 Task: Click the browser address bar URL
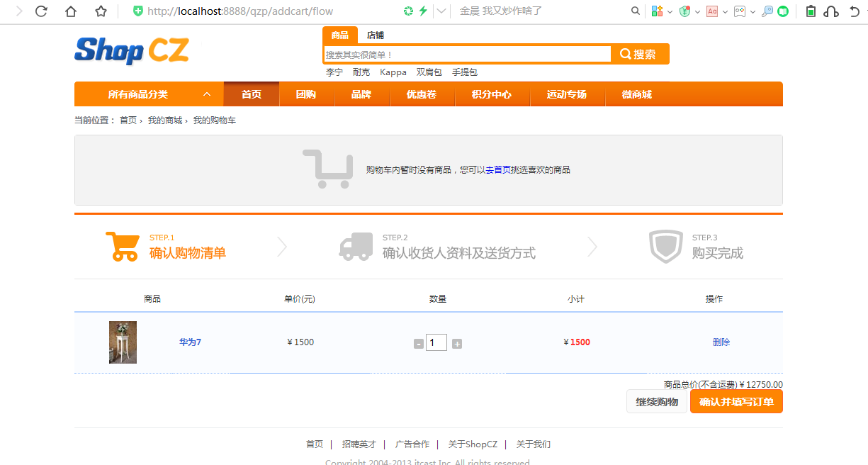coord(240,11)
